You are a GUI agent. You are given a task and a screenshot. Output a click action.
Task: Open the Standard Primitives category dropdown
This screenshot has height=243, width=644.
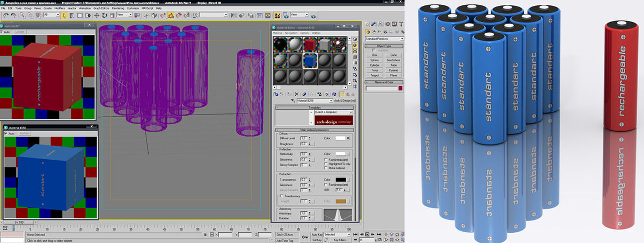(385, 39)
